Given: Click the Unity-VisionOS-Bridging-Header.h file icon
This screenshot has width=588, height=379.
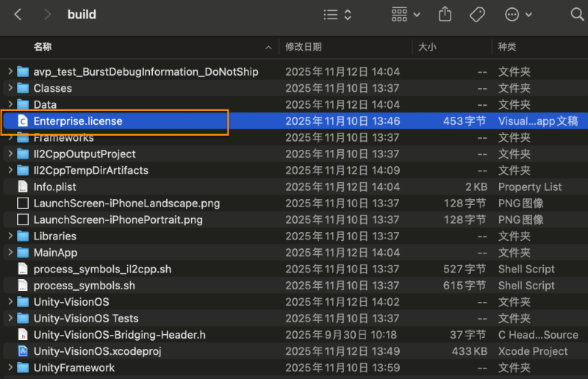Looking at the screenshot, I should pos(23,335).
